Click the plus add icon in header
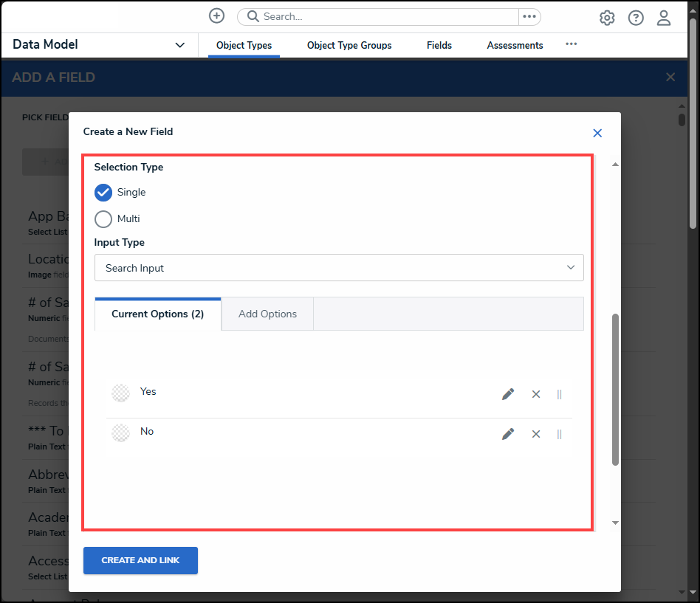Image resolution: width=700 pixels, height=603 pixels. click(216, 16)
